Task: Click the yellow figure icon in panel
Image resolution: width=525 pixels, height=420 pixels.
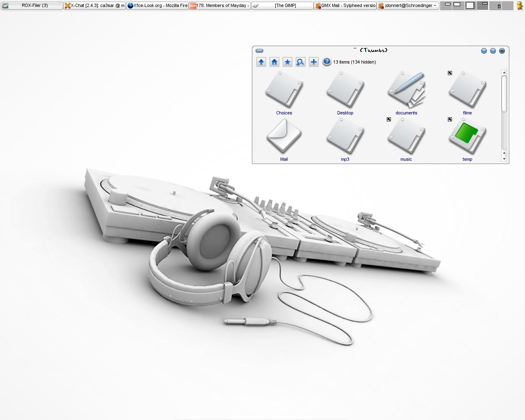Action: click(x=519, y=5)
